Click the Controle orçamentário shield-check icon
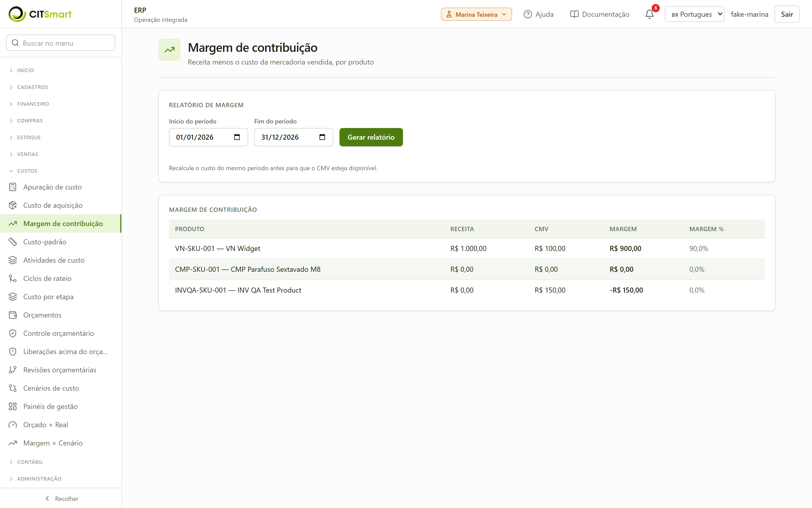 [x=13, y=333]
